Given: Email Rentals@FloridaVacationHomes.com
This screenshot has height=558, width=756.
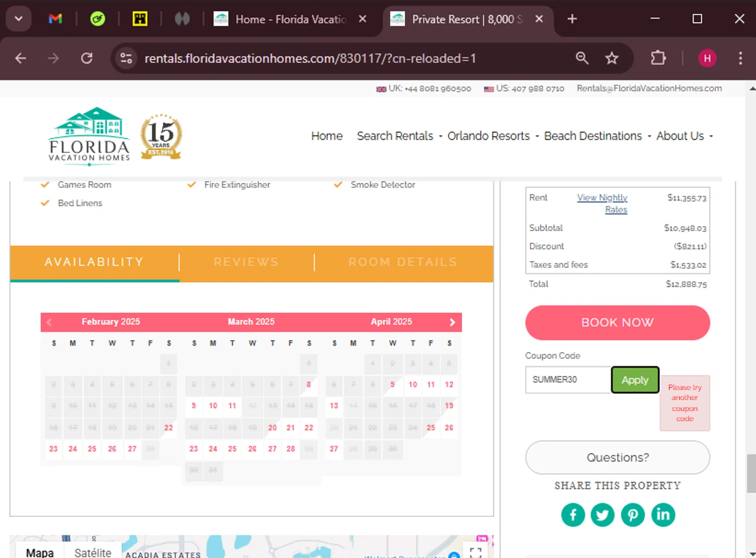Looking at the screenshot, I should click(x=649, y=88).
